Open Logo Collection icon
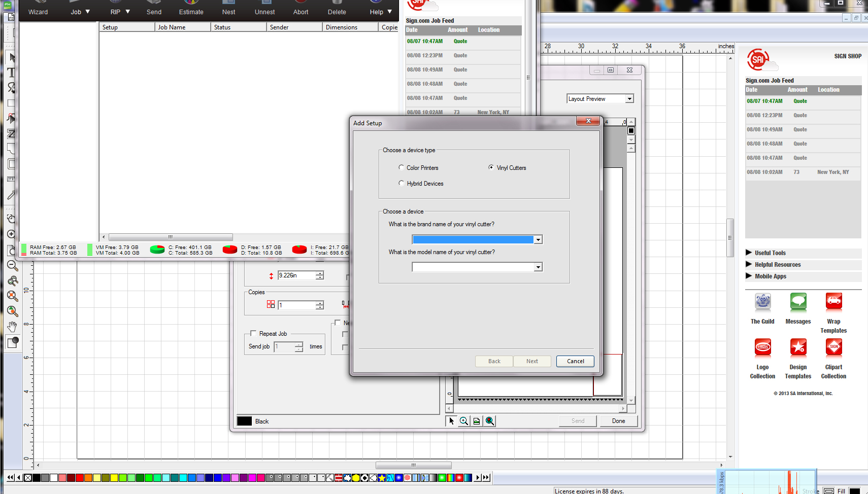Image resolution: width=868 pixels, height=494 pixels. (762, 347)
